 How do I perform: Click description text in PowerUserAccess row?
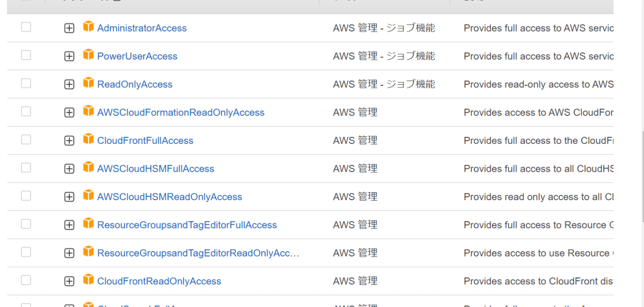pos(538,56)
